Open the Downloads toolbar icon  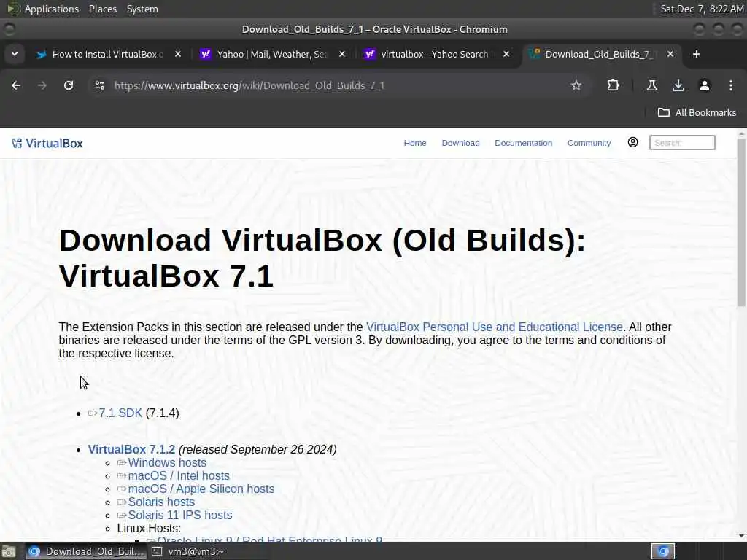pos(678,85)
